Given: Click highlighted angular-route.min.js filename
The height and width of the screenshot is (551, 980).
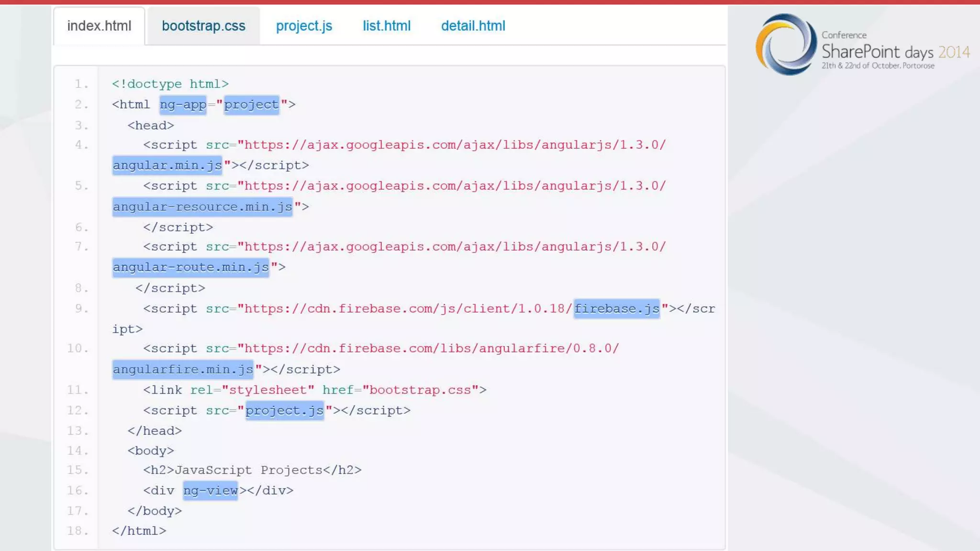Looking at the screenshot, I should click(191, 267).
